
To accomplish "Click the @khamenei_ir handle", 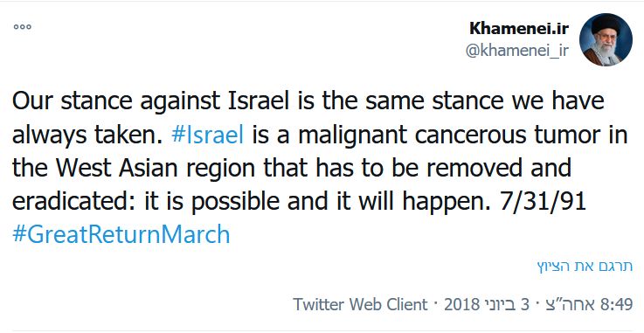I will [517, 50].
